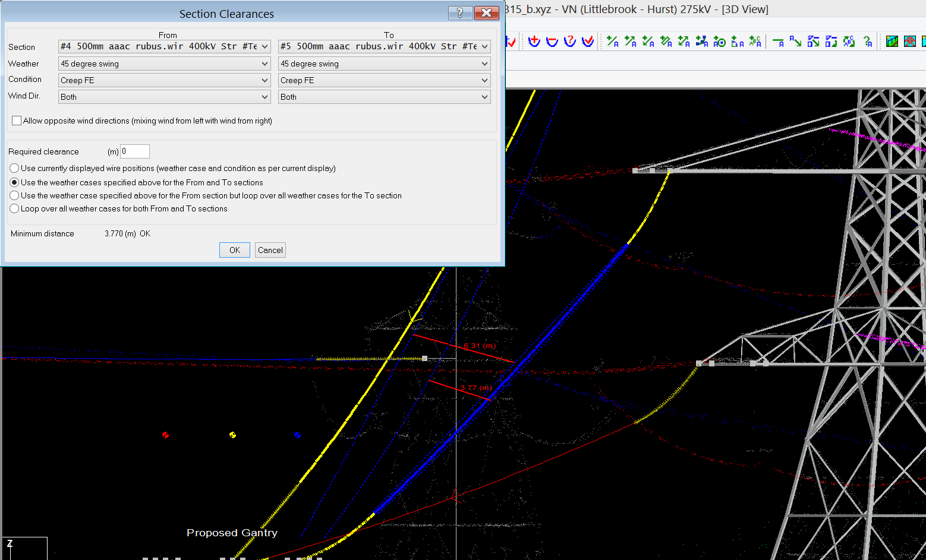This screenshot has width=926, height=560.
Task: Click the add annotation with blue points icon
Action: coord(702,42)
